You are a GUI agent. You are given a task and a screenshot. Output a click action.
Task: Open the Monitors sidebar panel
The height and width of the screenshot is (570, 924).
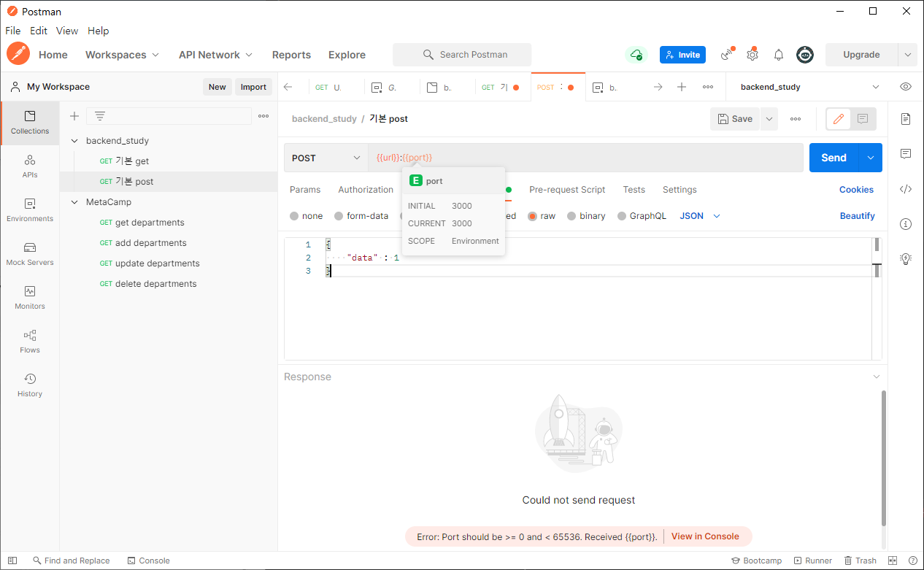[30, 298]
